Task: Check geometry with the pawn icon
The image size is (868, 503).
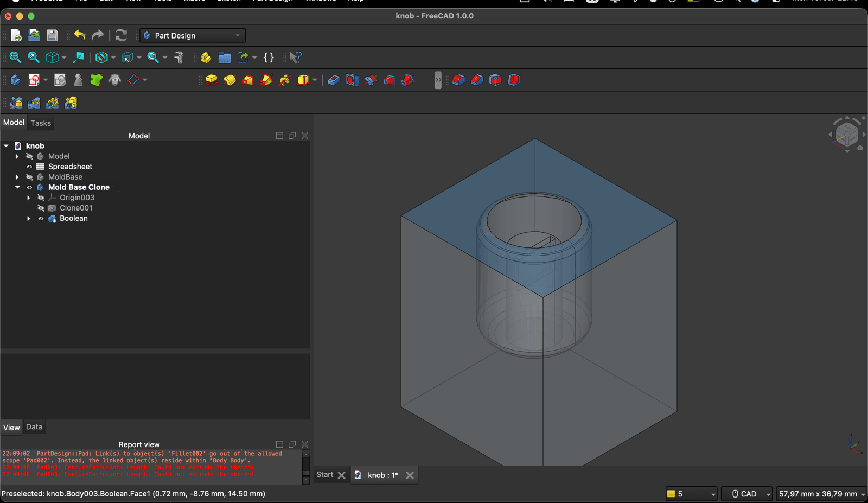Action: [78, 80]
